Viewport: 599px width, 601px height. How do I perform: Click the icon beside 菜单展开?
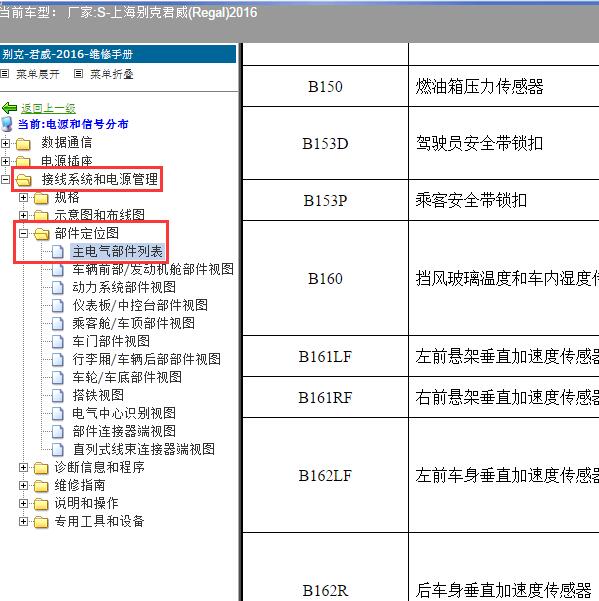[4, 74]
